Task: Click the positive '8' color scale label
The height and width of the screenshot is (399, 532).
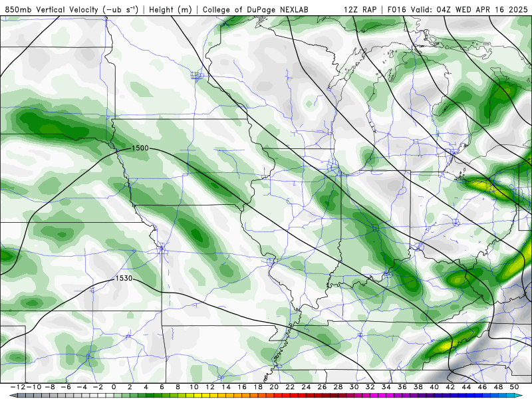Action: [x=178, y=387]
